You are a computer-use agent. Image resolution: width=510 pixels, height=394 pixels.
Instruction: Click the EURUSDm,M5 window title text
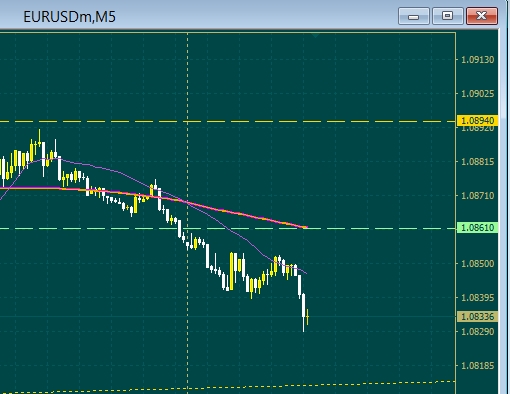[69, 17]
